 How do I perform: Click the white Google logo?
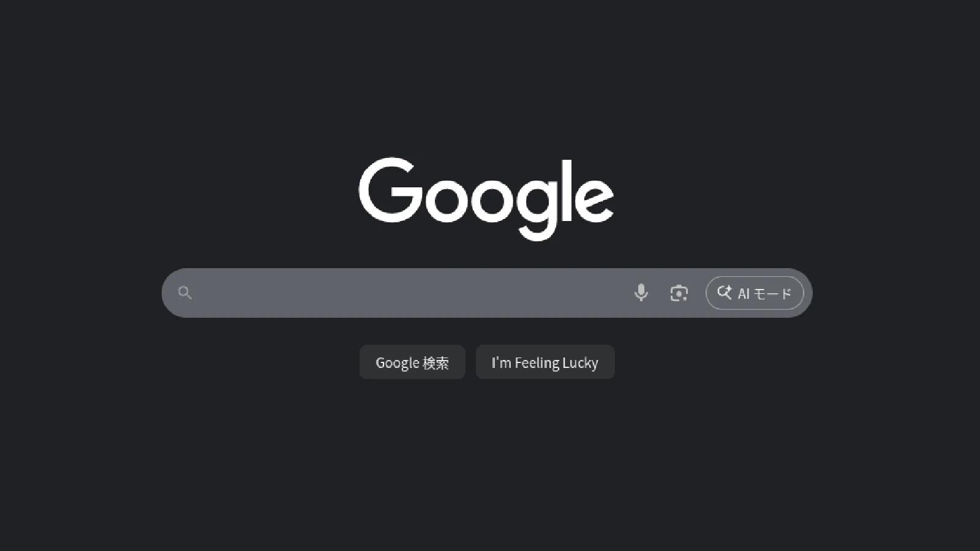486,198
